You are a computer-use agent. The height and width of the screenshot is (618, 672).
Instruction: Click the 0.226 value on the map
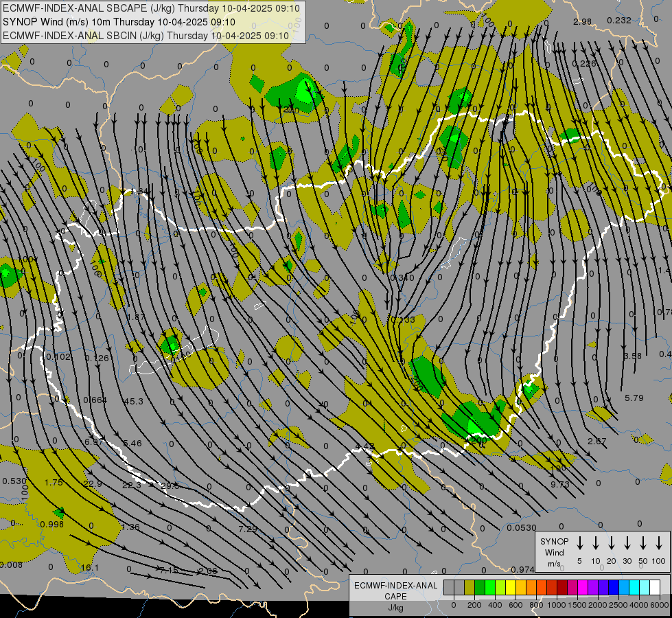pyautogui.click(x=584, y=63)
